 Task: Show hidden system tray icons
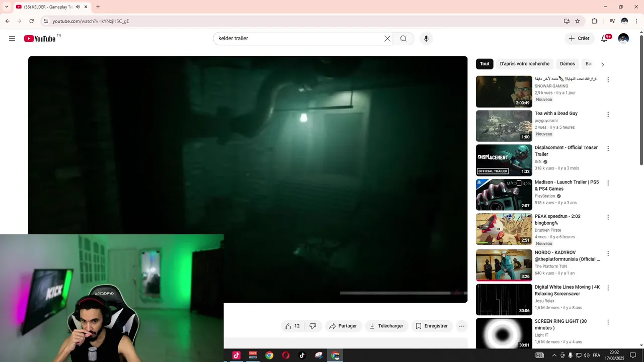pos(554,355)
